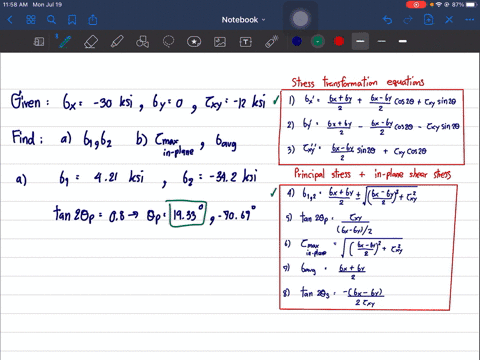This screenshot has width=480, height=360.
Task: Open the more options ellipsis menu
Action: coord(470,20)
